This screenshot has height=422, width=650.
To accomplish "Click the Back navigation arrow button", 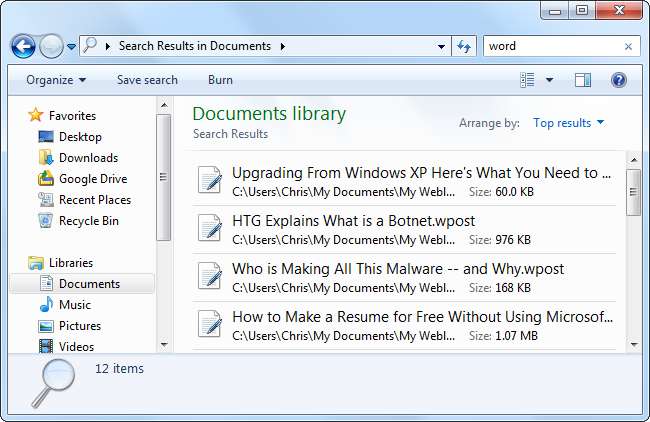I will click(24, 46).
